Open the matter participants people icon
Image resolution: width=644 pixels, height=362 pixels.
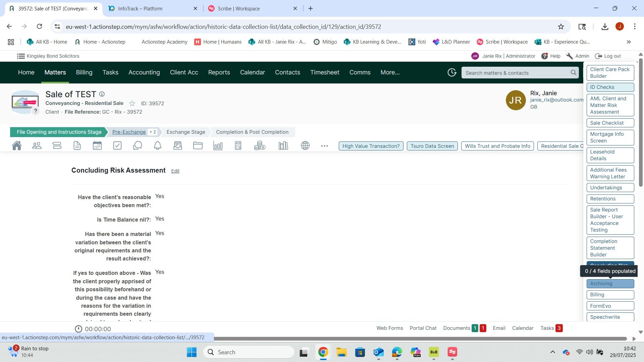tap(37, 146)
